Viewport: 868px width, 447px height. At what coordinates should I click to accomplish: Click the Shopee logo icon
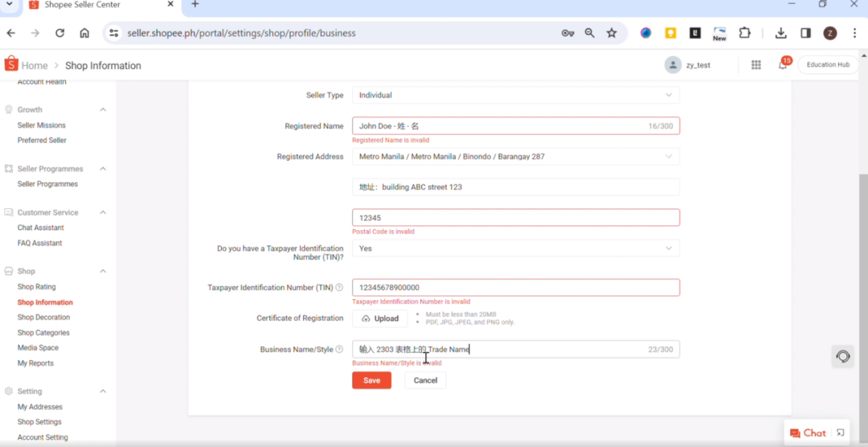[11, 64]
